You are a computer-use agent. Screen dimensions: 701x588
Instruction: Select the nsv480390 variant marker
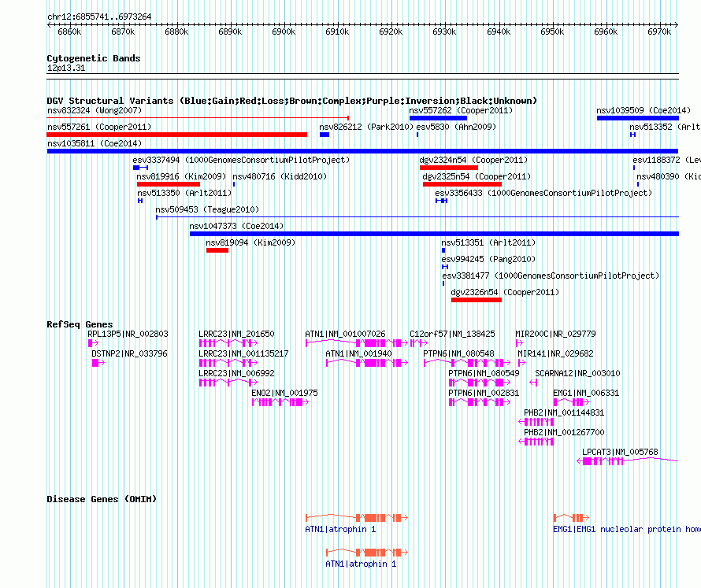638,184
